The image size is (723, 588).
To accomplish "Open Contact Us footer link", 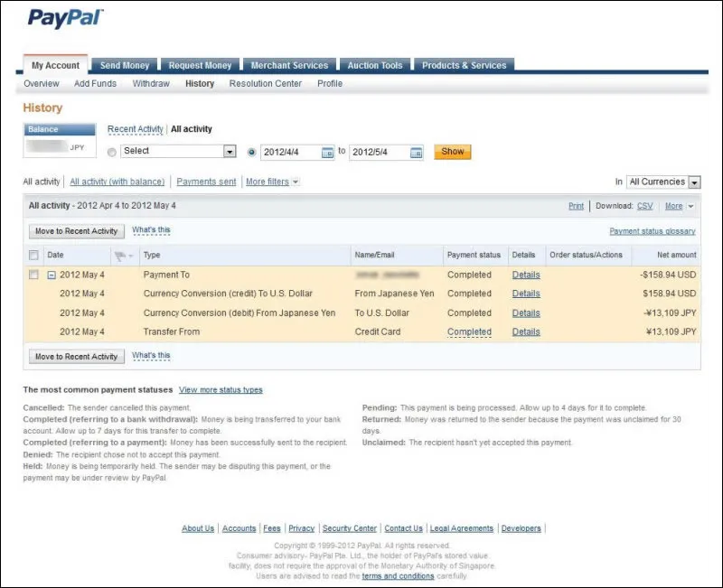I will [403, 528].
